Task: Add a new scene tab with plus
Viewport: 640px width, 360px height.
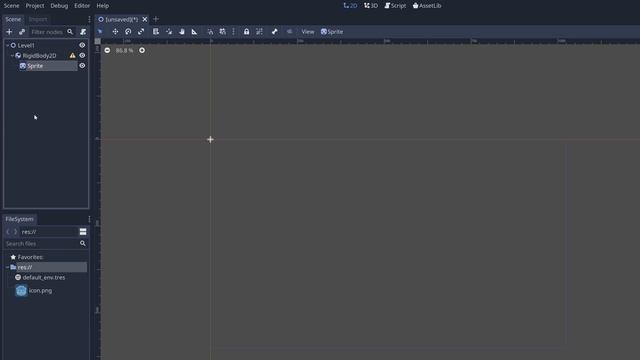Action: [x=156, y=19]
